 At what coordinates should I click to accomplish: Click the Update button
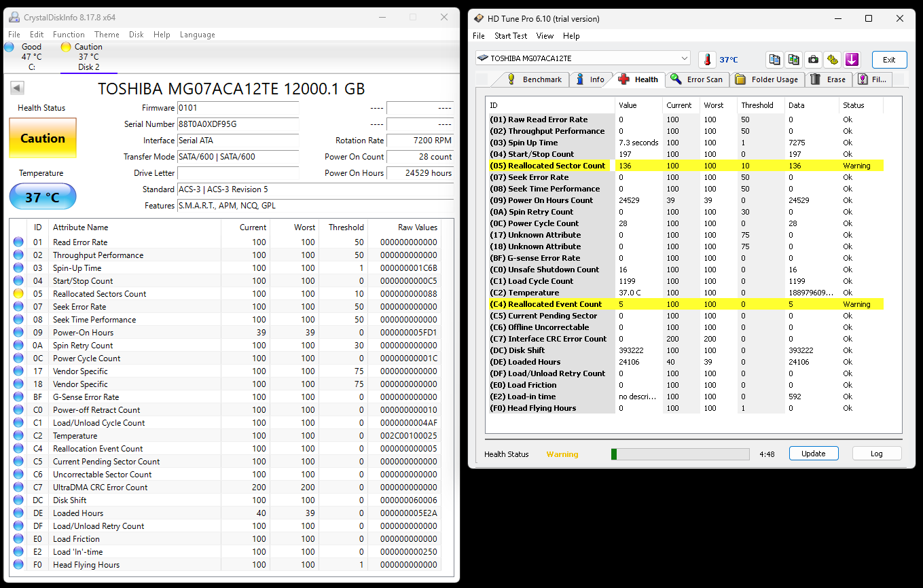814,454
